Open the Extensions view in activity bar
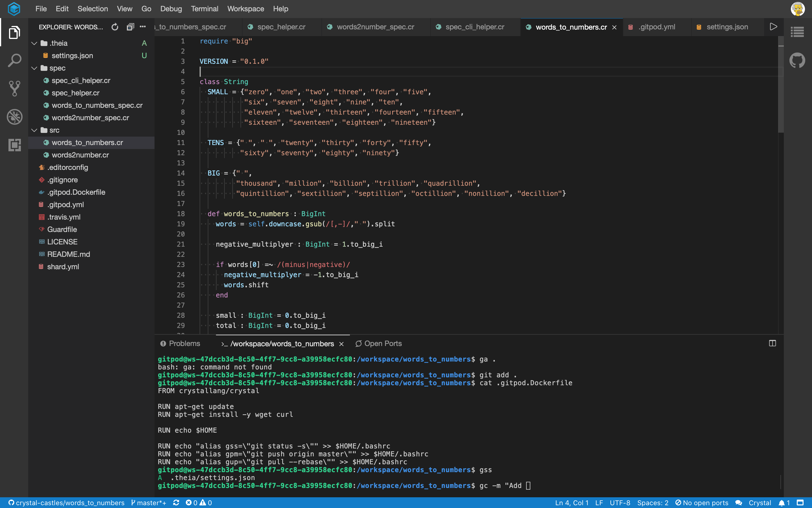 (14, 145)
